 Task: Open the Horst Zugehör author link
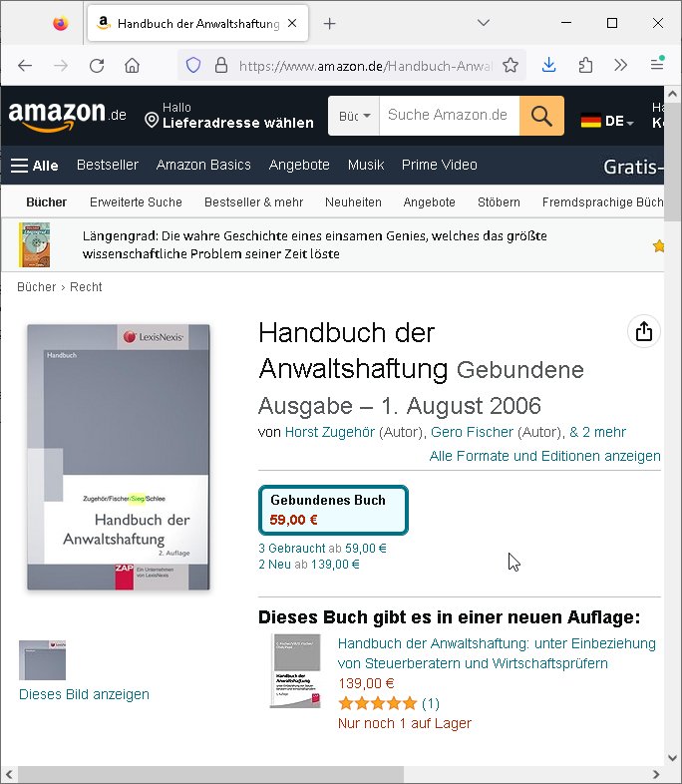[330, 432]
